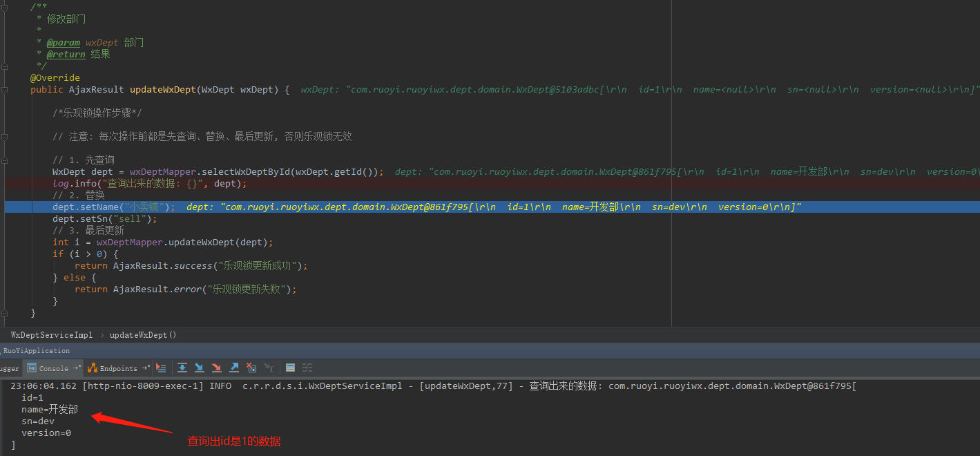
Task: Select the Force Step Into icon
Action: (217, 368)
